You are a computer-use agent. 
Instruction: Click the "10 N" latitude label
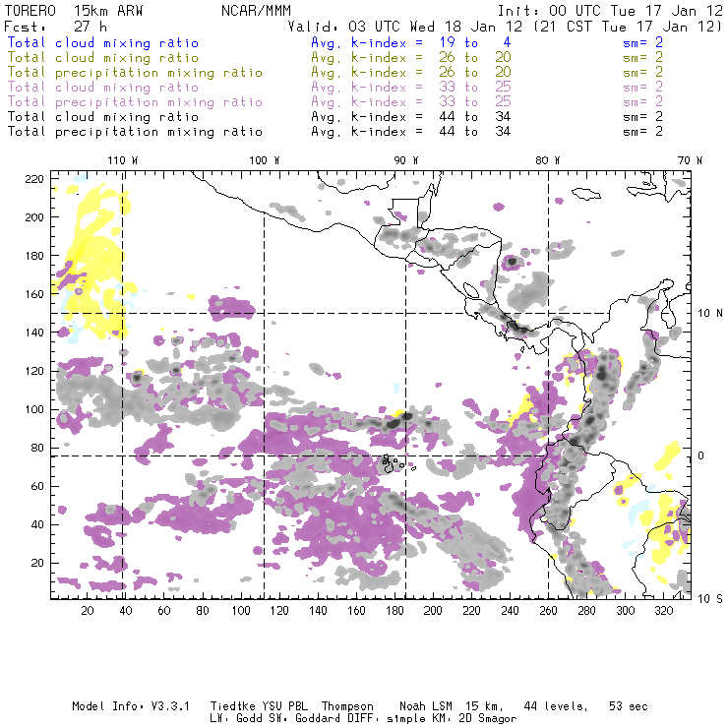pos(710,314)
